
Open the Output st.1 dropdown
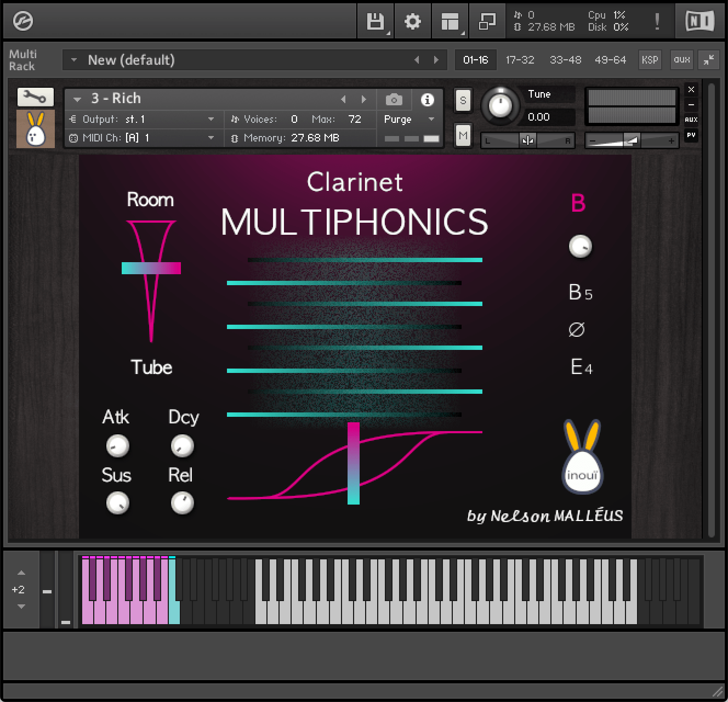[211, 119]
